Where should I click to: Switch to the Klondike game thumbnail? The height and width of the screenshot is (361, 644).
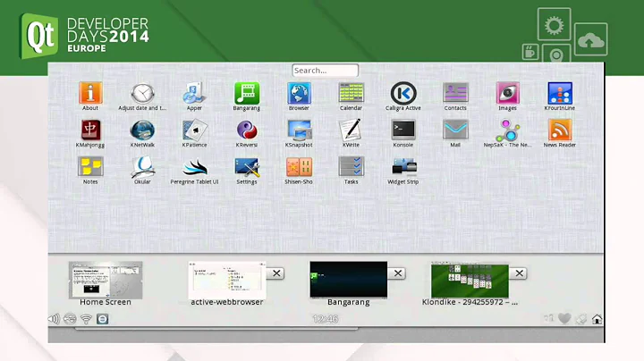click(x=470, y=281)
